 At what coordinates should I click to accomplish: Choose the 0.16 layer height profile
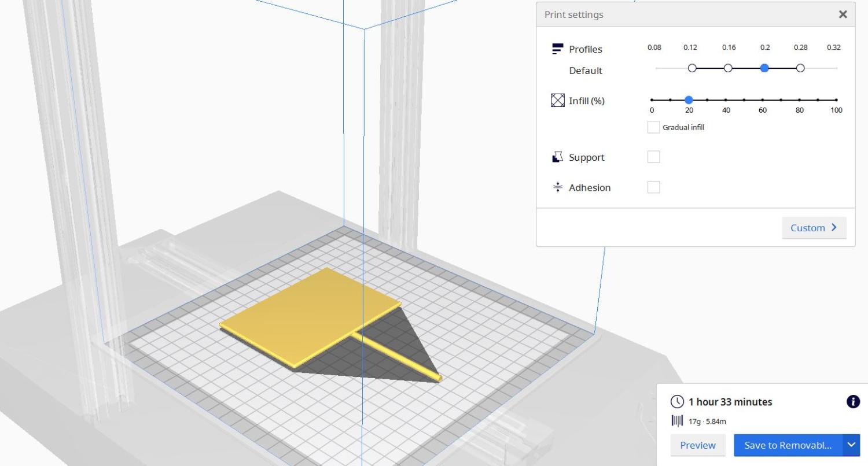click(728, 68)
